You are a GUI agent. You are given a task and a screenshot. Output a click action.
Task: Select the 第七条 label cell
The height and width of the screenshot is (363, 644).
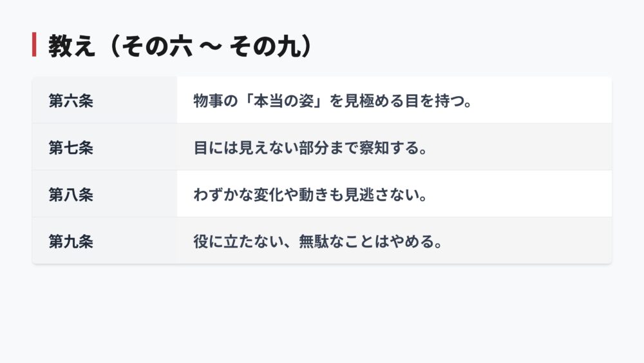tap(71, 148)
